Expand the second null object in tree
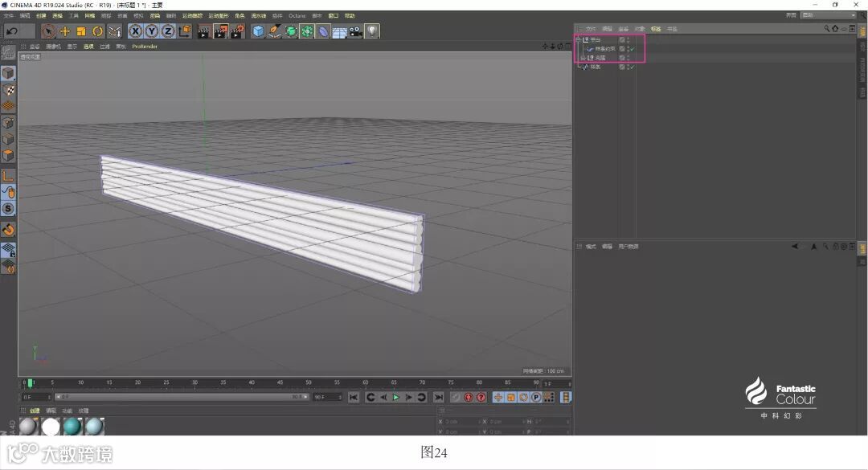Image resolution: width=868 pixels, height=470 pixels. [583, 58]
